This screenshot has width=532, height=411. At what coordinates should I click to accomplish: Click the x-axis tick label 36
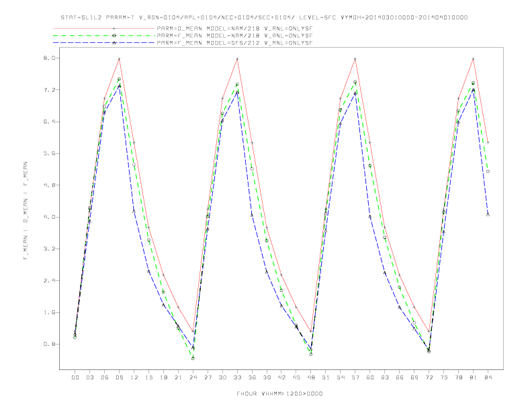(252, 377)
